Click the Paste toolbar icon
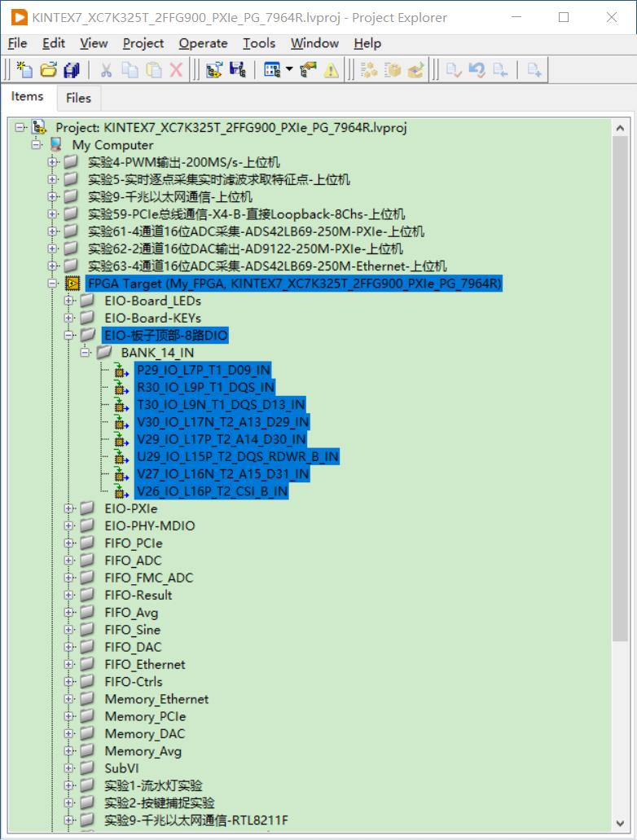The height and width of the screenshot is (840, 637). [x=154, y=69]
